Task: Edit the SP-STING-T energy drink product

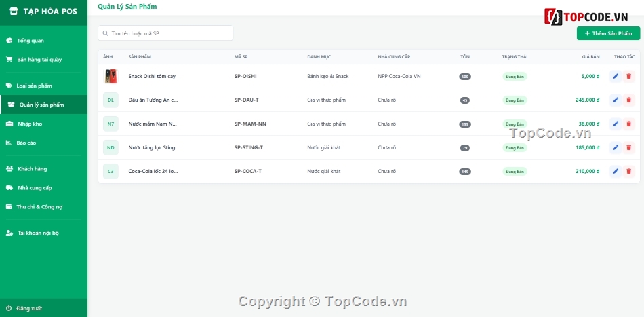Action: point(616,148)
